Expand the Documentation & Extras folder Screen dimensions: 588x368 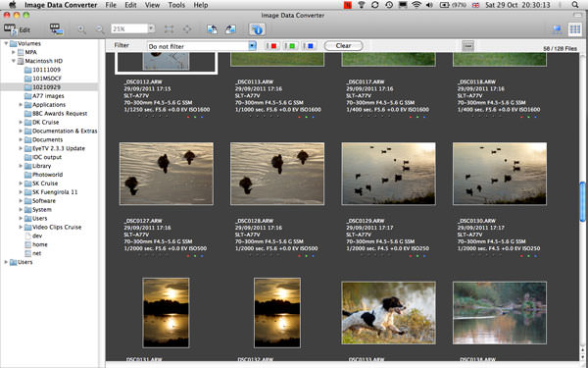coord(21,131)
